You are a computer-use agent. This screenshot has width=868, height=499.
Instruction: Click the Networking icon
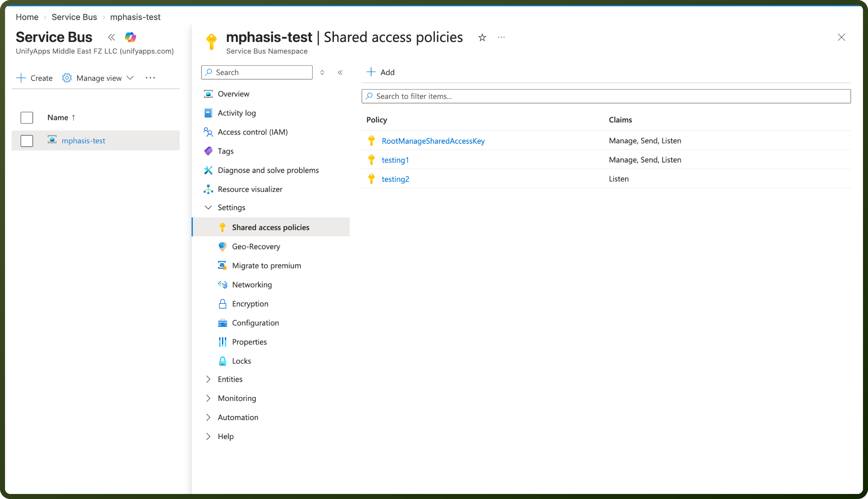(x=222, y=284)
